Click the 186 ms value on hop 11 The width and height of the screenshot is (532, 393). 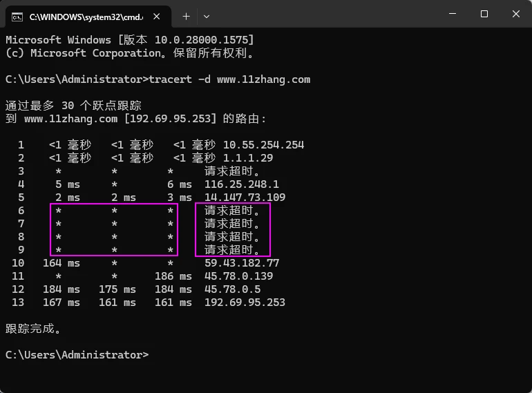click(173, 276)
